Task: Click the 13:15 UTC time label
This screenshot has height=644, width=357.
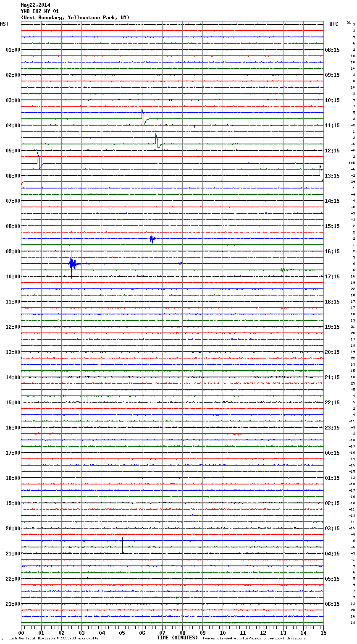Action: pyautogui.click(x=332, y=176)
